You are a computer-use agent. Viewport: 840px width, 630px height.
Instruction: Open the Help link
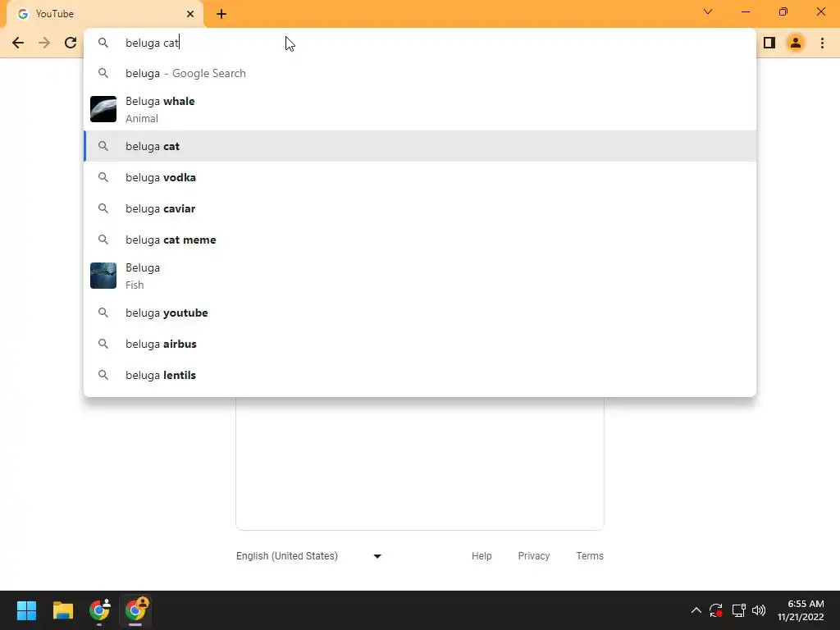482,556
